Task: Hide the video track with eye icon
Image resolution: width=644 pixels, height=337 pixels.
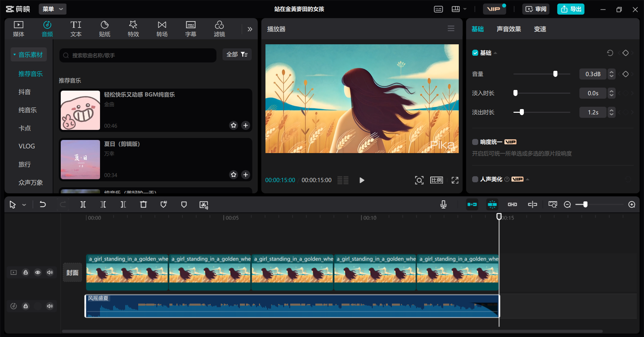Action: pyautogui.click(x=38, y=272)
